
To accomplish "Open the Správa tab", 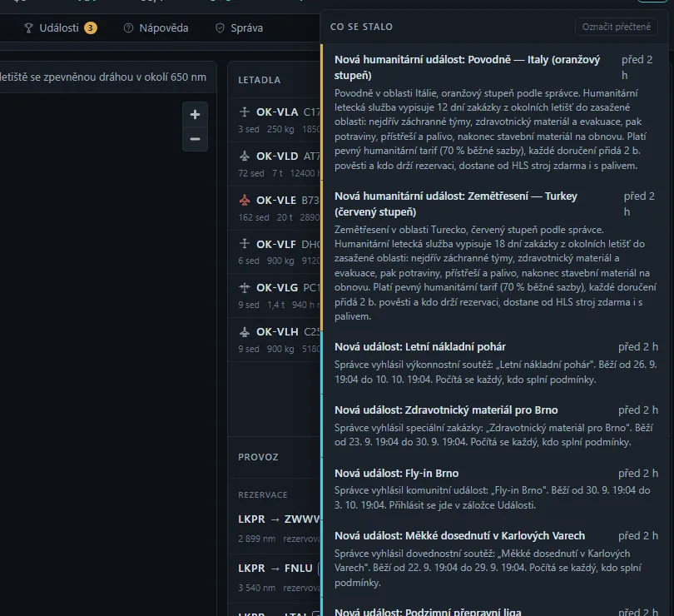I will pos(239,28).
